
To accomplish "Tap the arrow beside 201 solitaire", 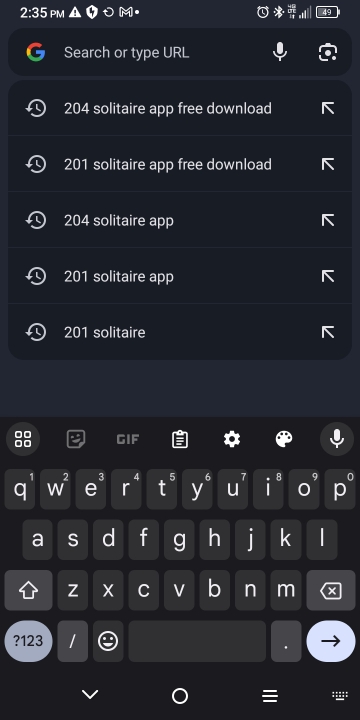I will (328, 332).
